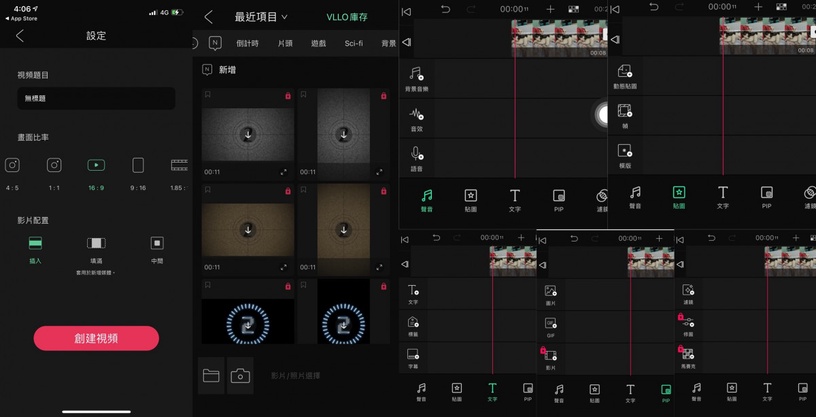Add a 動態貼圖 animated sticker
The height and width of the screenshot is (417, 816).
625,76
